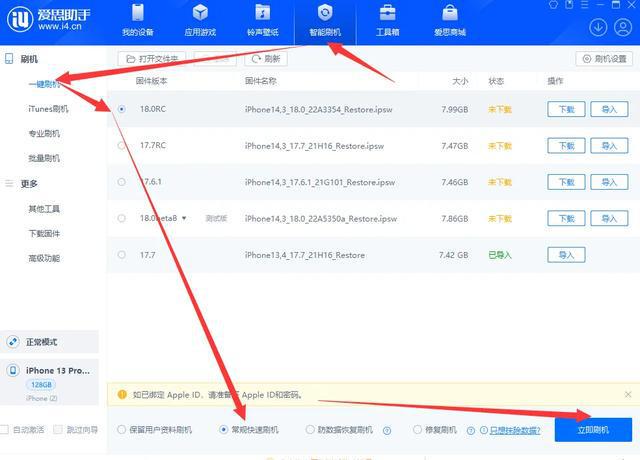
Task: Select iTunes刷机 in the sidebar
Action: click(x=48, y=109)
